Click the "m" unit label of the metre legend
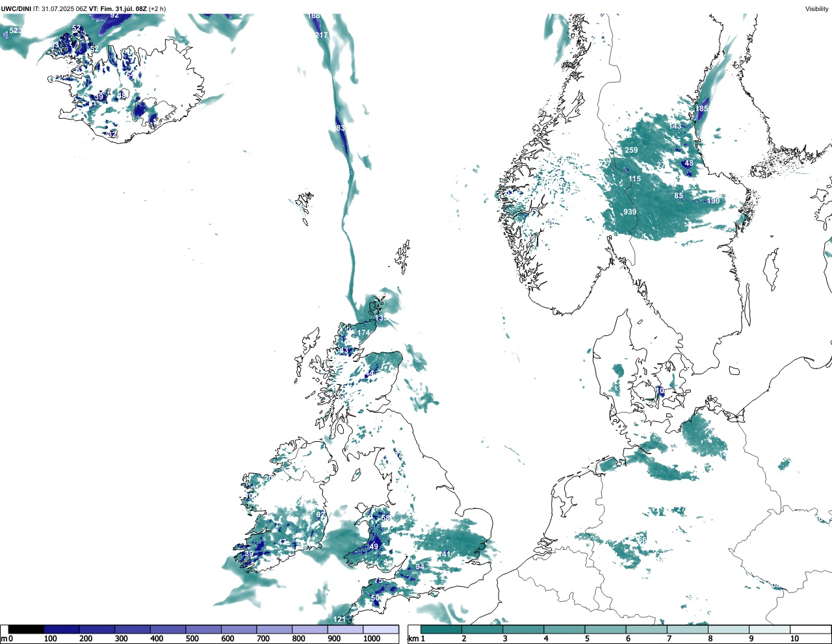 4,639
